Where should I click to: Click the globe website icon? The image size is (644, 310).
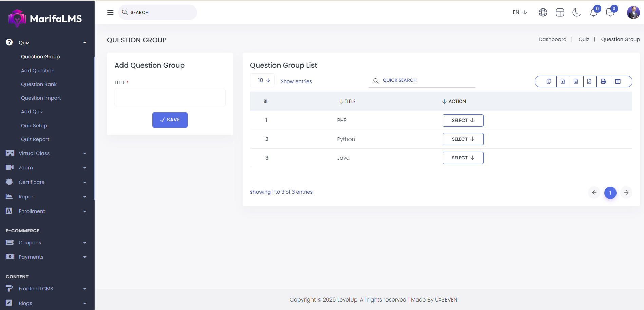pos(543,13)
